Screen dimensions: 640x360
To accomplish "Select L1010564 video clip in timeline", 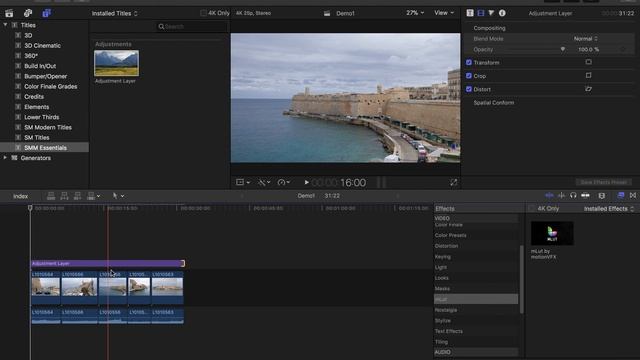I will [46, 288].
